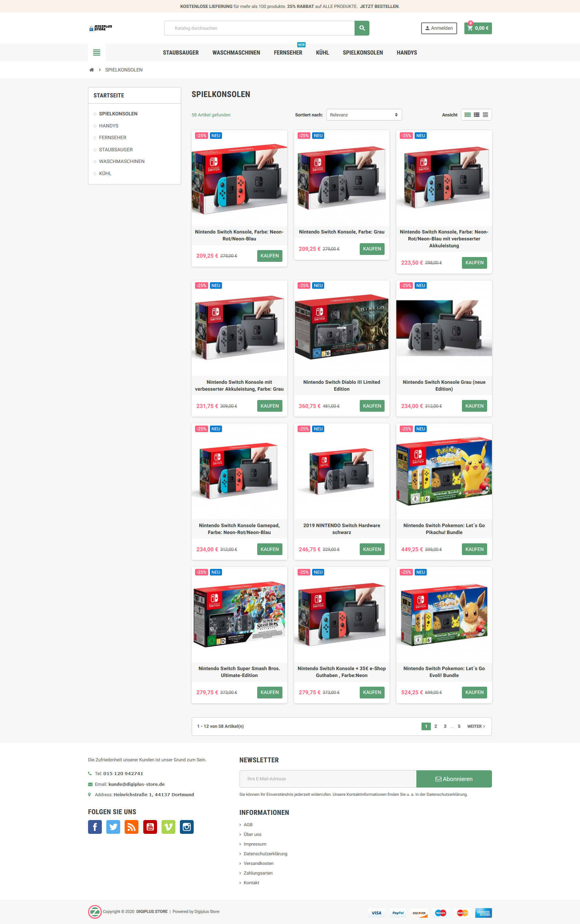
Task: Open 2019 NINTENDO Switch Hardware schwarz title
Action: click(341, 529)
